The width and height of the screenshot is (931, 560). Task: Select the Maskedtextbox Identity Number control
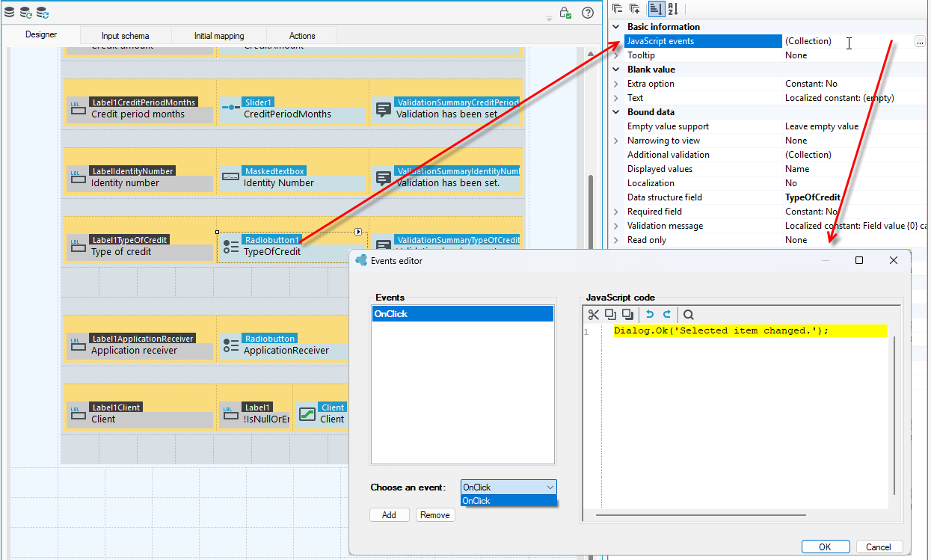[292, 177]
